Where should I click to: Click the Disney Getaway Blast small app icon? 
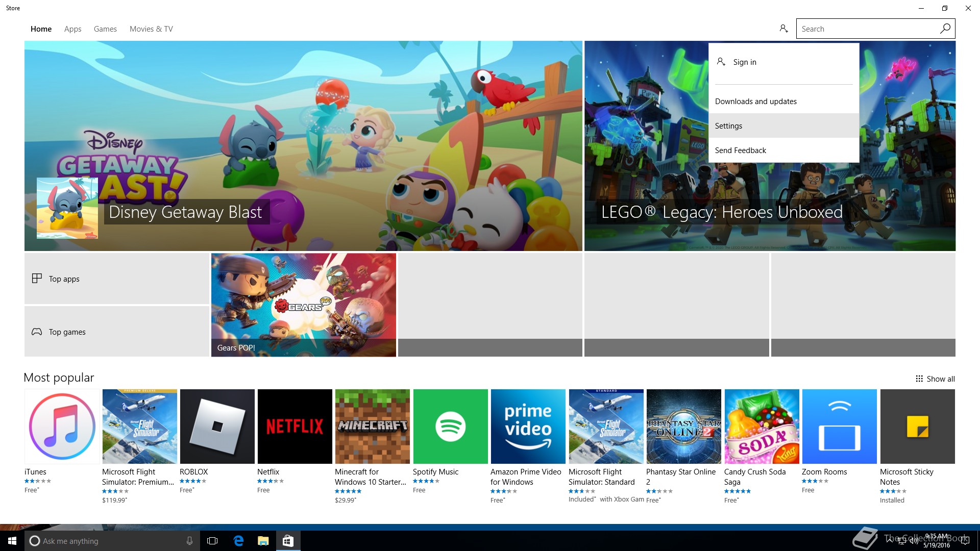67,208
